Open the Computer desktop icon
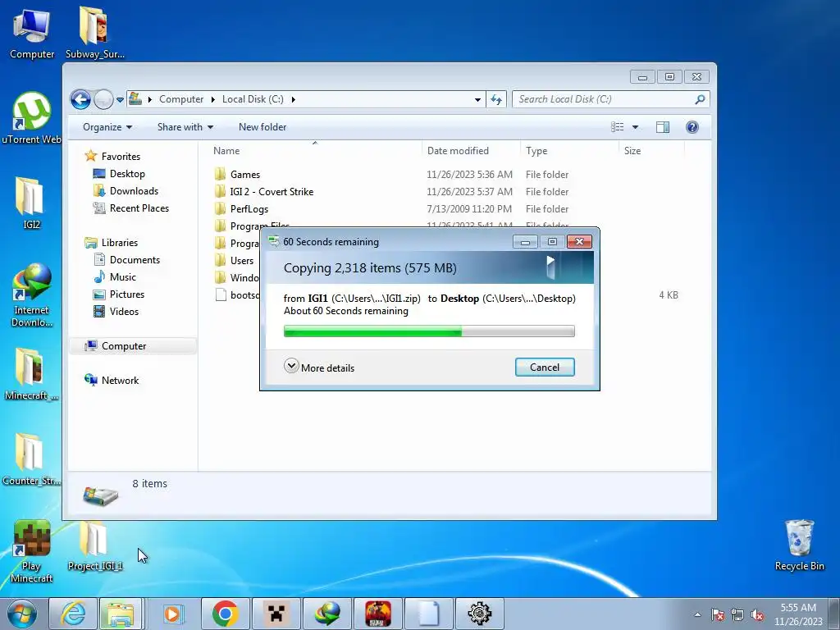Viewport: 840px width, 630px height. click(32, 34)
